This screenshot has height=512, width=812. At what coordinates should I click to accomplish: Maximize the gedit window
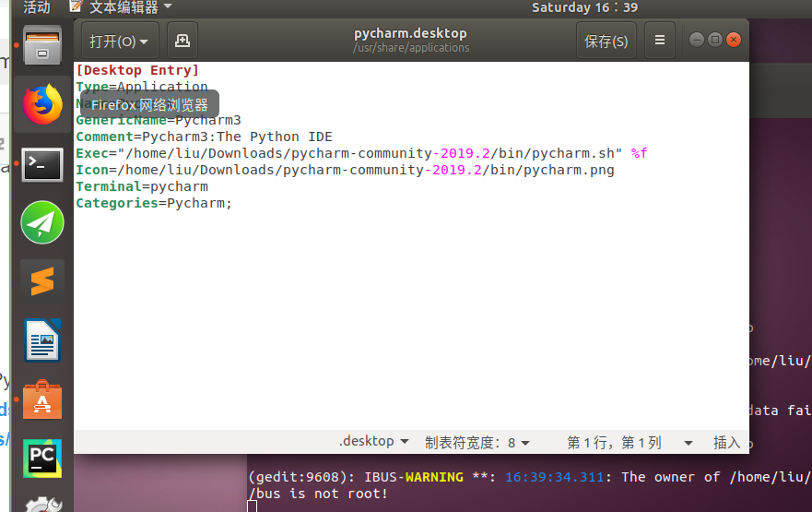715,40
